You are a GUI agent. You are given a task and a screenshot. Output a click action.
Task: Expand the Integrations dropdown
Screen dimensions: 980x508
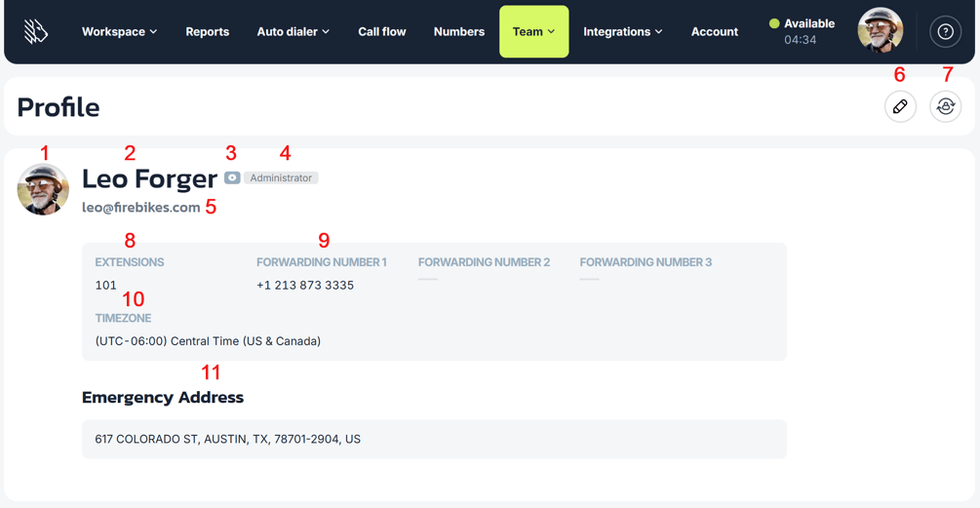coord(622,32)
